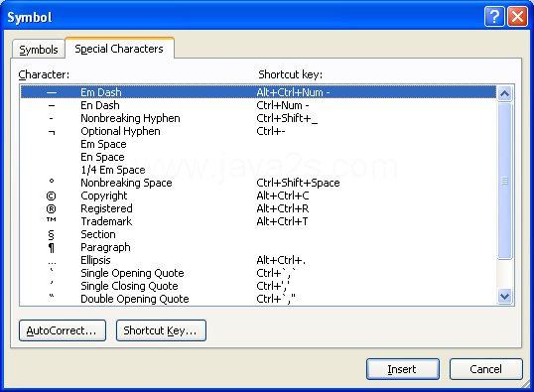534x392 pixels.
Task: Close the Symbol dialog
Action: point(518,16)
